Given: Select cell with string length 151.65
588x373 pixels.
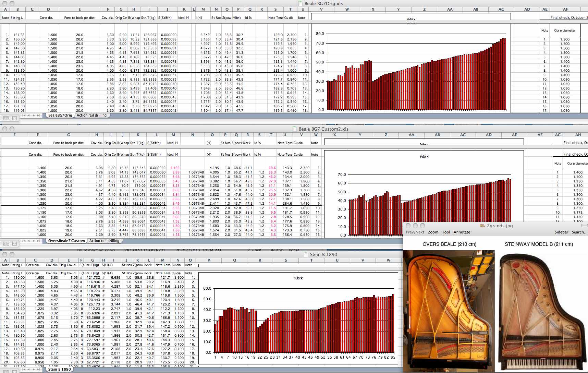Looking at the screenshot, I should point(17,35).
